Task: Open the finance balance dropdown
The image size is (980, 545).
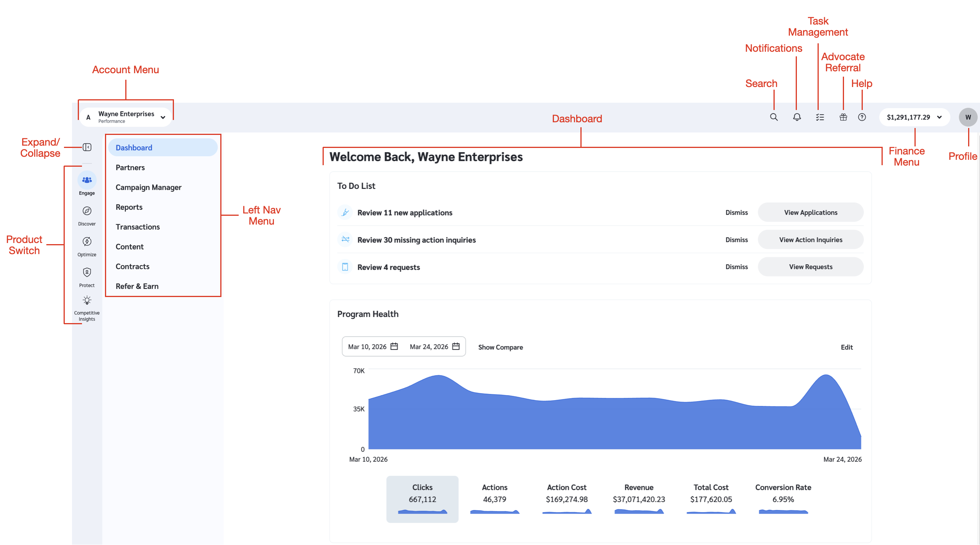Action: [x=914, y=117]
